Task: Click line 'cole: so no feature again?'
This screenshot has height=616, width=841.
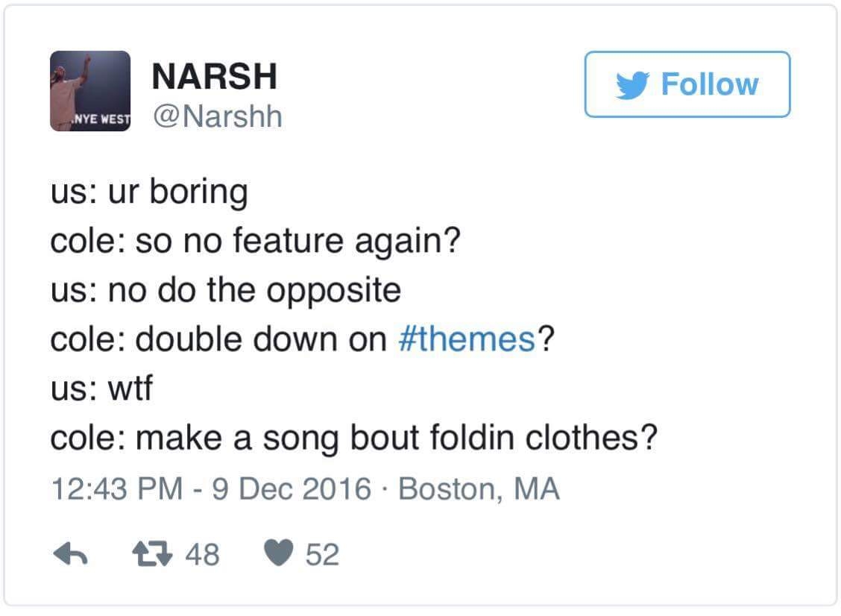Action: tap(255, 241)
